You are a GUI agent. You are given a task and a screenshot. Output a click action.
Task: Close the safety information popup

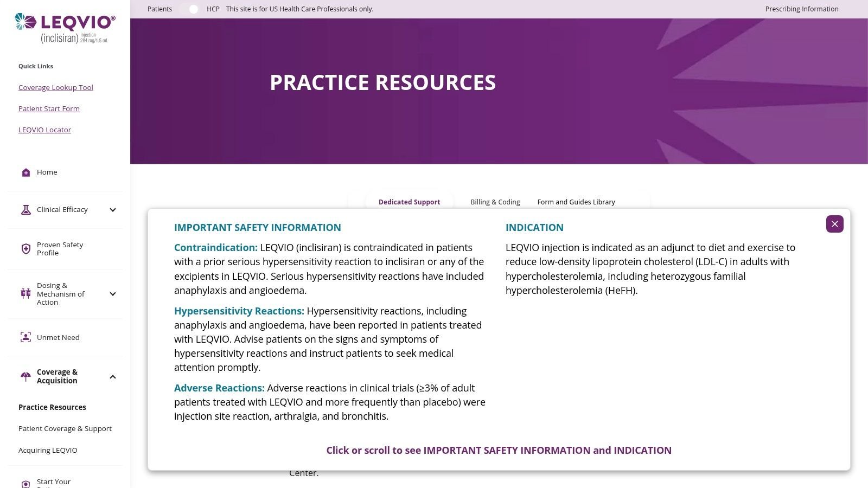(x=834, y=224)
